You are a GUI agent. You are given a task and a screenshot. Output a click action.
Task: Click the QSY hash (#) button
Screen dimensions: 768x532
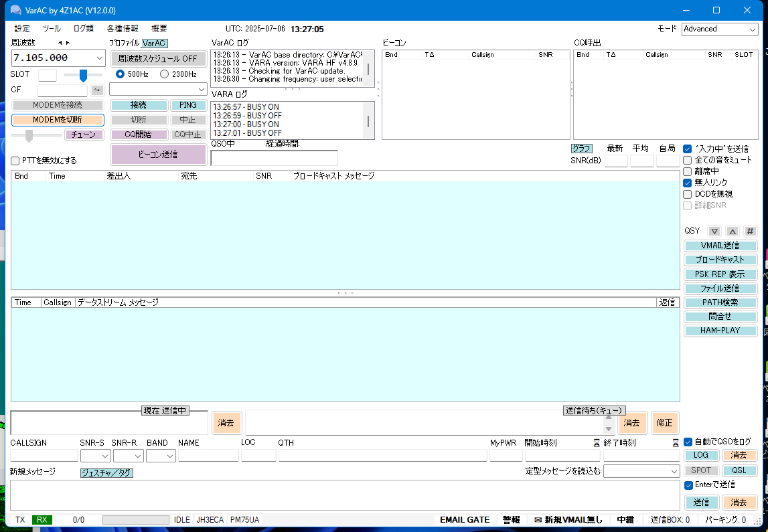tap(750, 231)
